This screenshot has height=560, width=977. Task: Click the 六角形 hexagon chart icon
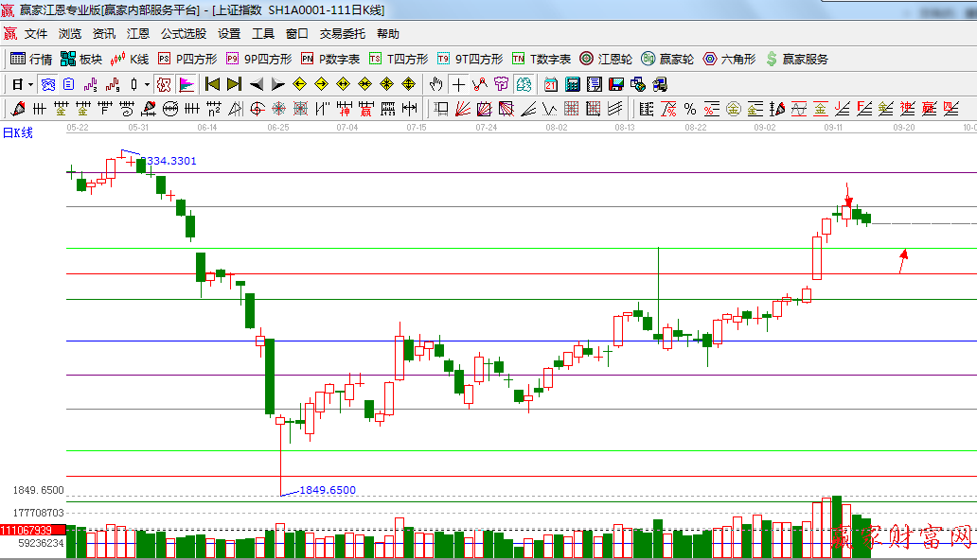tap(730, 59)
